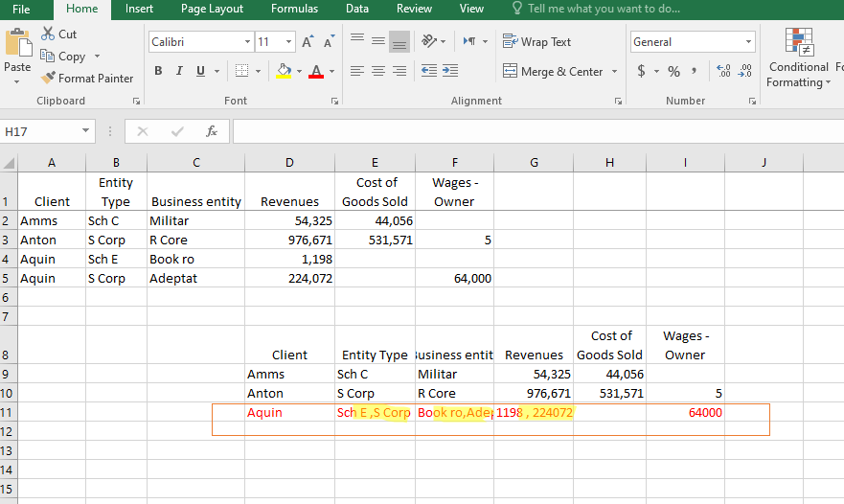844x504 pixels.
Task: Switch to Page Layout tab
Action: [x=212, y=9]
